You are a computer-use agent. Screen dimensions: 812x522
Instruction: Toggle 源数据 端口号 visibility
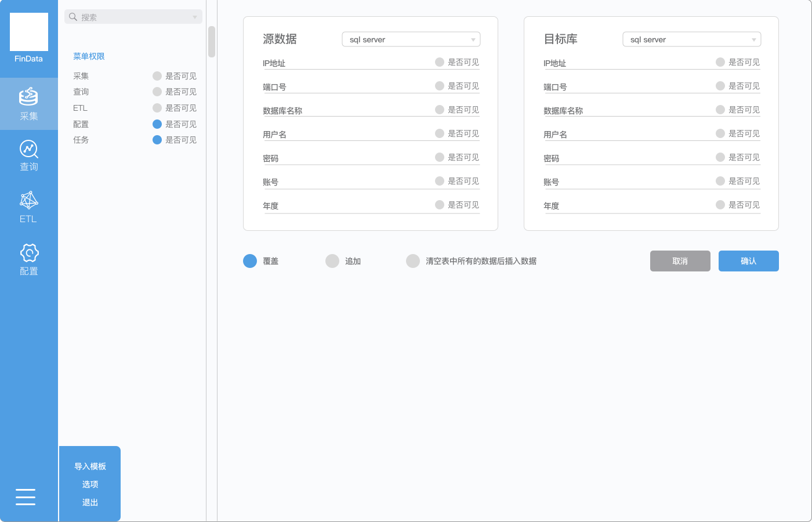[x=440, y=86]
